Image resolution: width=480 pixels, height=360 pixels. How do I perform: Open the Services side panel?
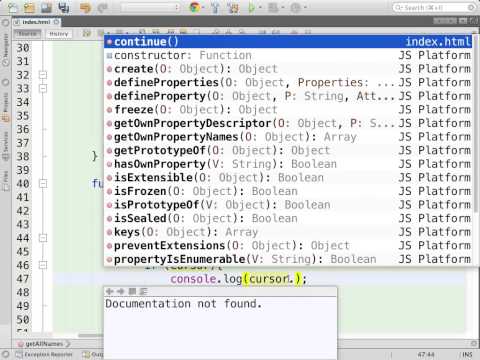pyautogui.click(x=5, y=146)
